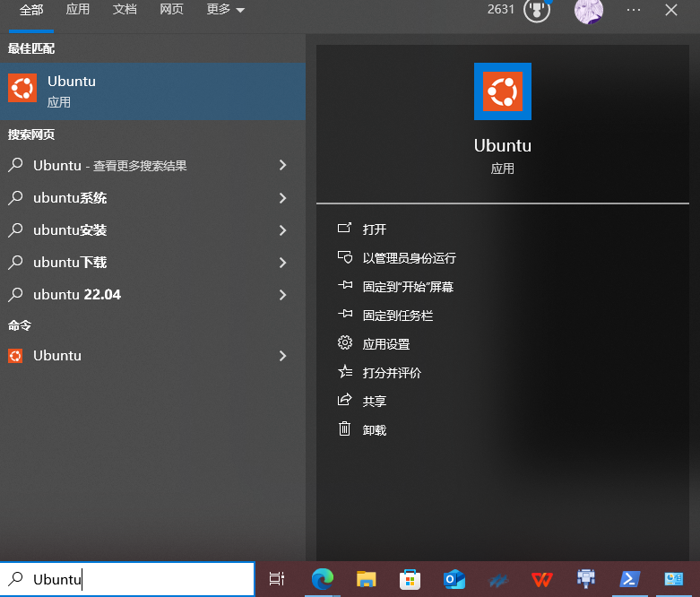Choose 固定到任务栏

(398, 316)
